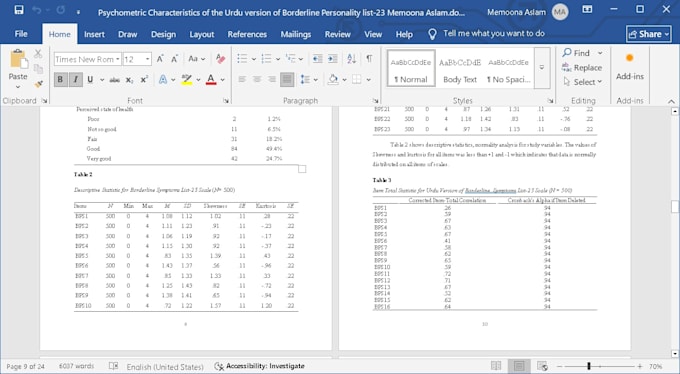Increase font size with the Grow Font icon
The height and width of the screenshot is (374, 680).
(x=160, y=59)
